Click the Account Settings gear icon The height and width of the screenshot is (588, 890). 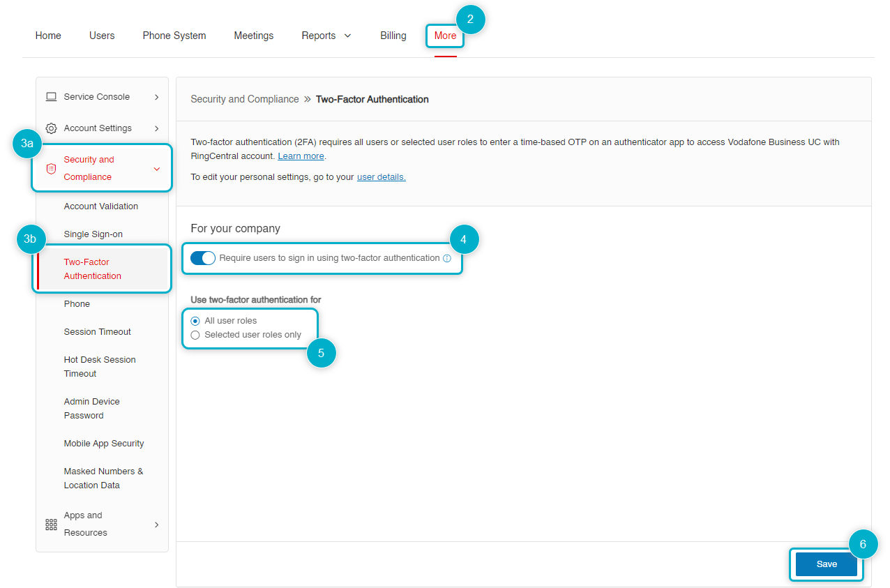[x=51, y=128]
